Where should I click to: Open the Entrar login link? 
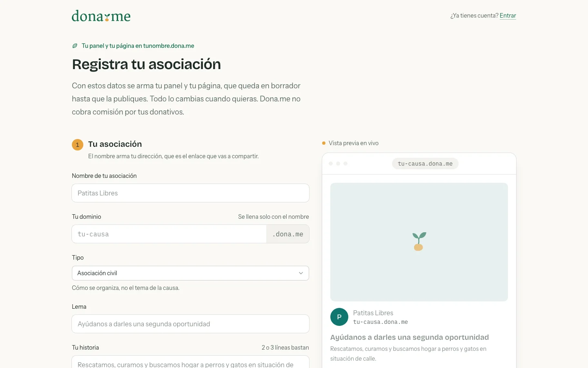[508, 16]
